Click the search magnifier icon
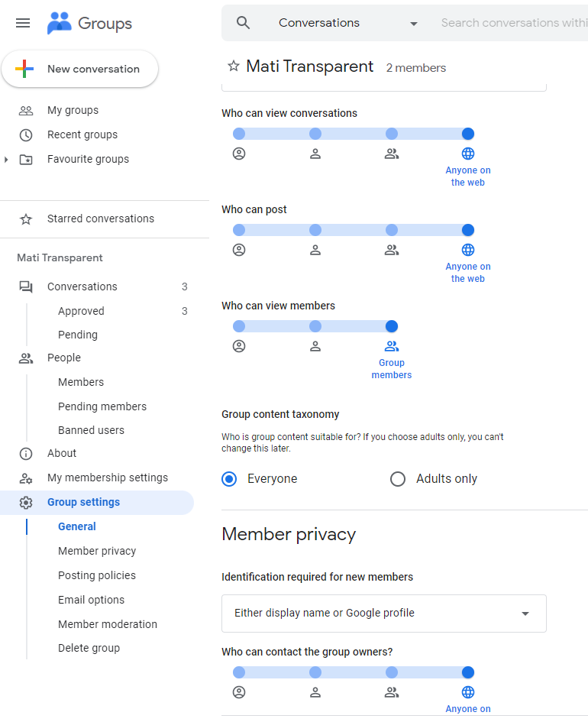This screenshot has height=722, width=588. point(244,23)
